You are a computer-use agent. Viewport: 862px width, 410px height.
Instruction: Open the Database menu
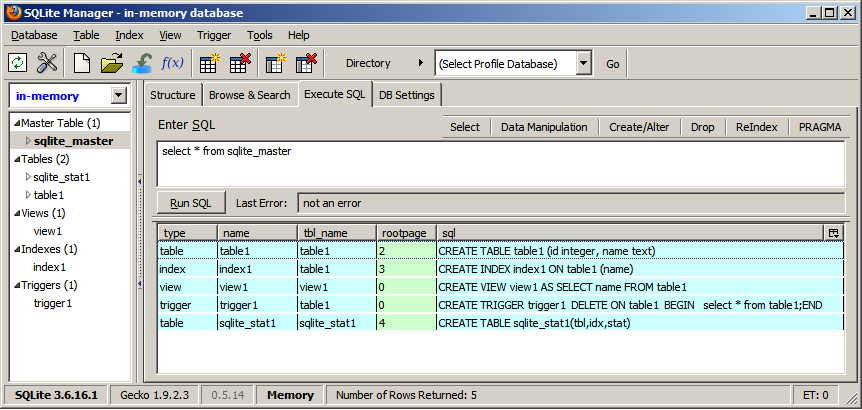pyautogui.click(x=34, y=35)
